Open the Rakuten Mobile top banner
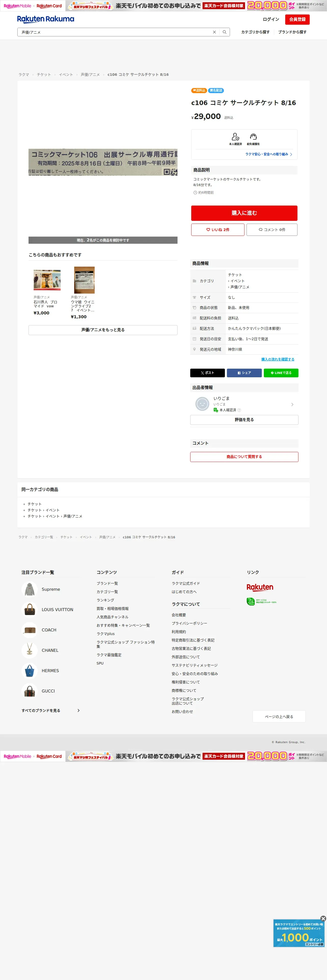The image size is (327, 980). 163,6
